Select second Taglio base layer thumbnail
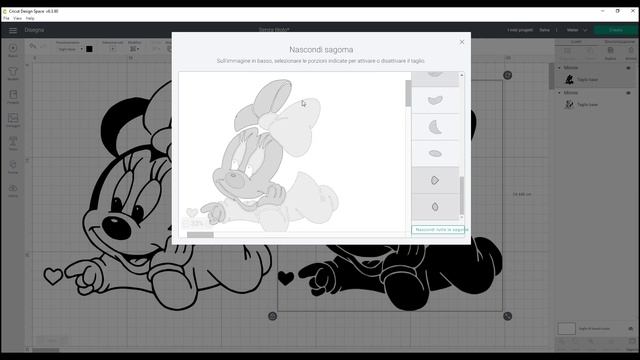 pos(569,105)
